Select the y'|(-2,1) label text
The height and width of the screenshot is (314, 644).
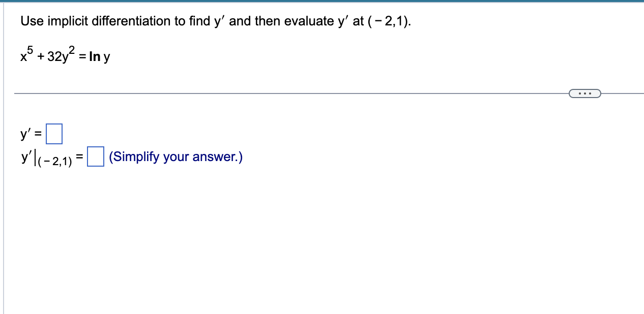(x=46, y=158)
